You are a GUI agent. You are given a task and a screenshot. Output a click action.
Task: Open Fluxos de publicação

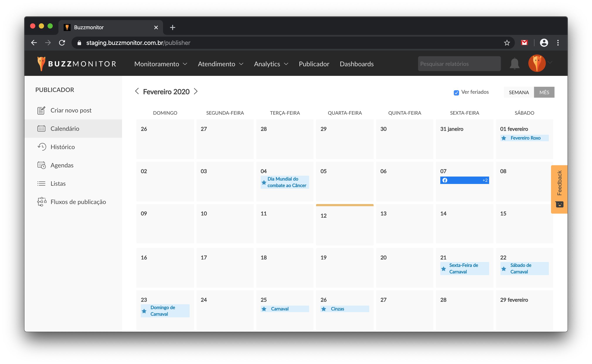[78, 202]
